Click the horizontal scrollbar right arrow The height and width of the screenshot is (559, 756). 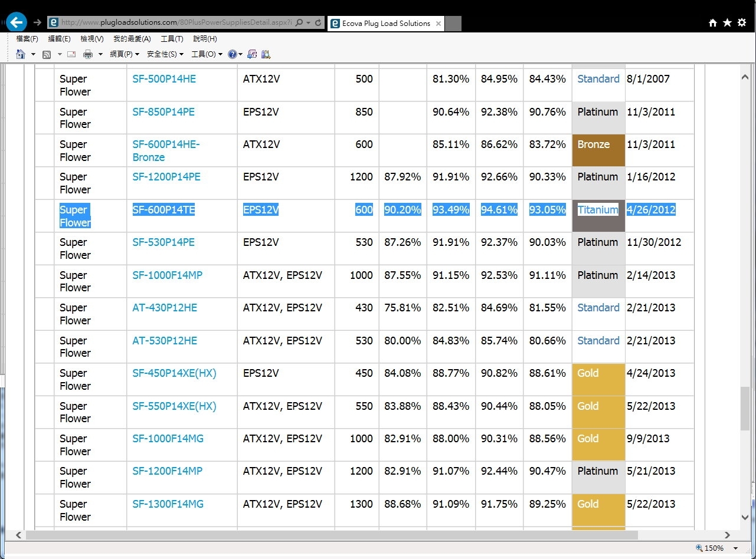coord(728,535)
